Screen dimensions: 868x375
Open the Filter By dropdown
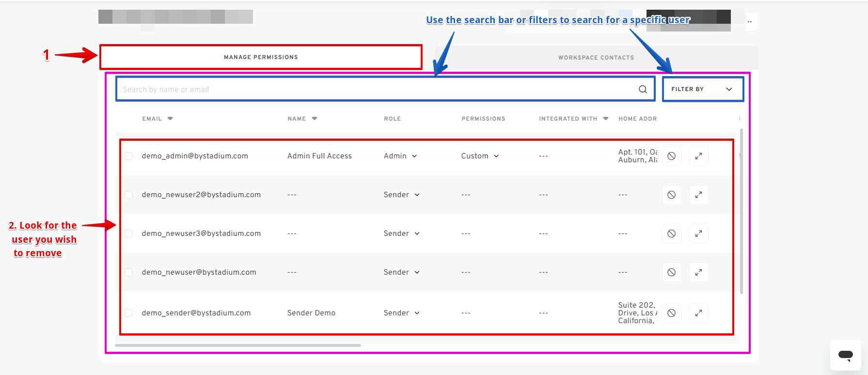point(702,89)
